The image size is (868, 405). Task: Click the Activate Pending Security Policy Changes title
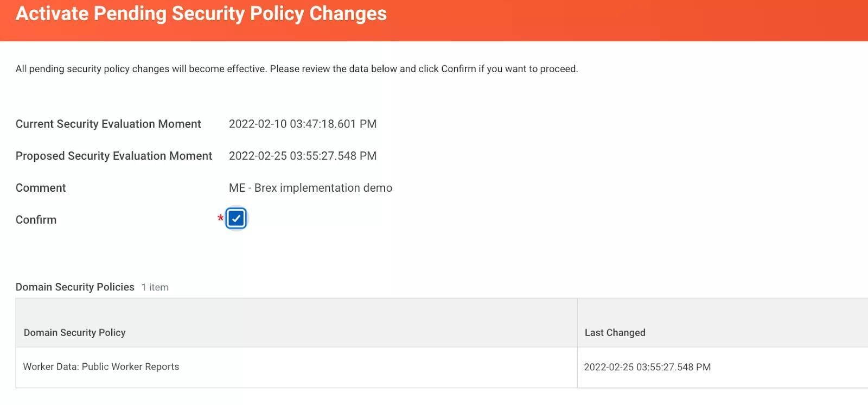[x=201, y=14]
